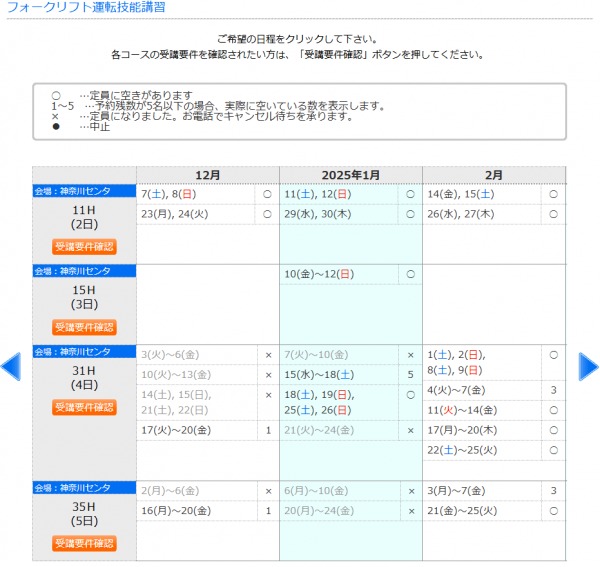Click the ○ mark beside January 10(金)~12(日)
This screenshot has width=600, height=567.
[x=410, y=274]
